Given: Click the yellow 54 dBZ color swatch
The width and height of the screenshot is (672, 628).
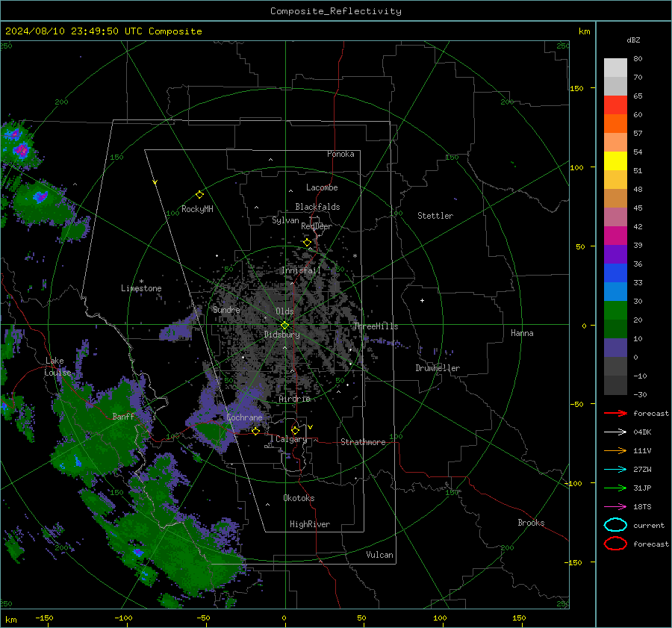Looking at the screenshot, I should coord(615,161).
